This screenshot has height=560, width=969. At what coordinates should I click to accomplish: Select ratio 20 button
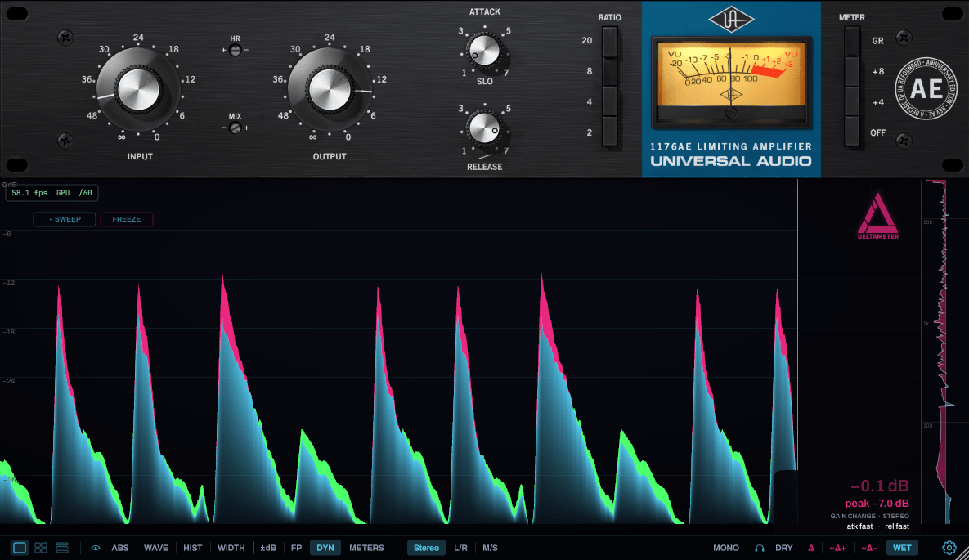(610, 42)
